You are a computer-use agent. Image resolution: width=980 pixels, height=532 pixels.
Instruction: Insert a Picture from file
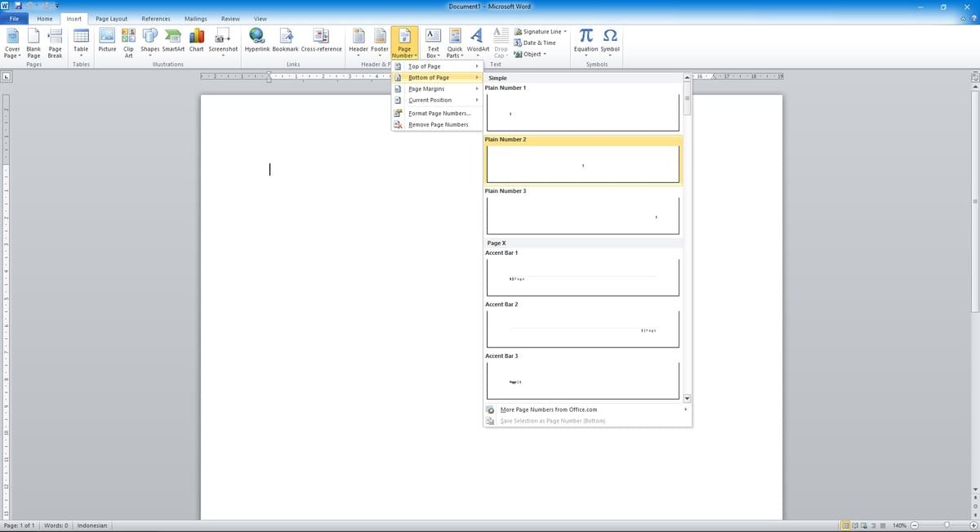tap(107, 39)
